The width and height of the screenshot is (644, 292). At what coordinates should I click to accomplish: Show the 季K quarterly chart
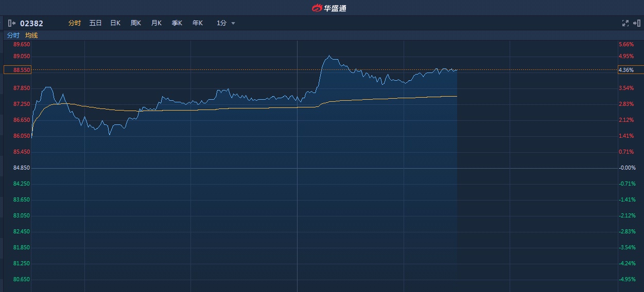point(177,23)
